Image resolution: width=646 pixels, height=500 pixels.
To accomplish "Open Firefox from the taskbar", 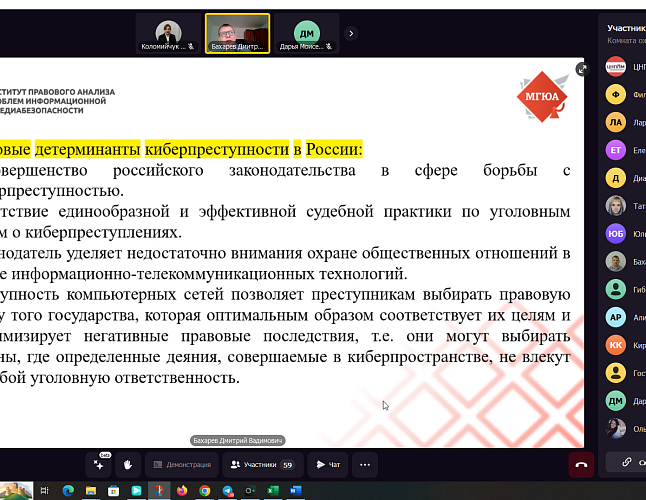I will point(181,491).
